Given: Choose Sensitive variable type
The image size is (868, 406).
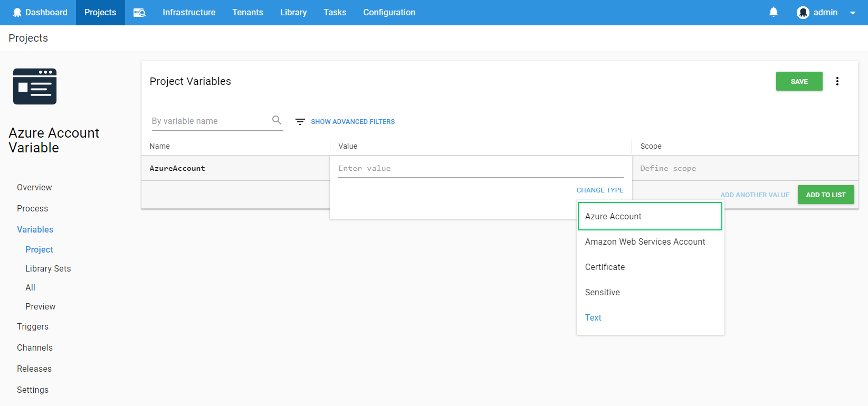Looking at the screenshot, I should pos(650,292).
